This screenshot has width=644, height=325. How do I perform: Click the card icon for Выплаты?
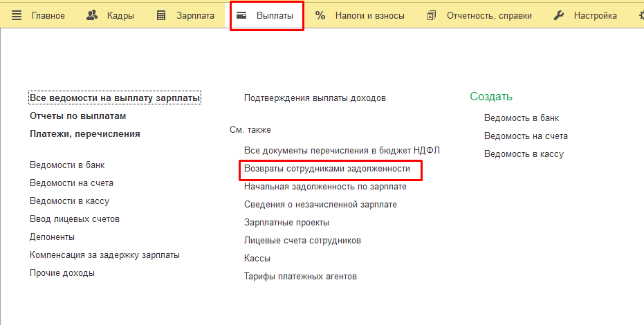[242, 15]
